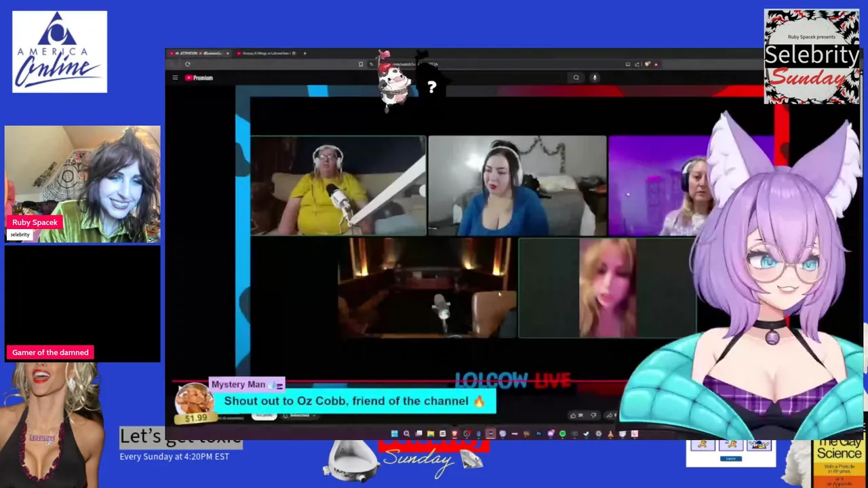
Task: Open Photoshop from the taskbar
Action: [x=538, y=434]
